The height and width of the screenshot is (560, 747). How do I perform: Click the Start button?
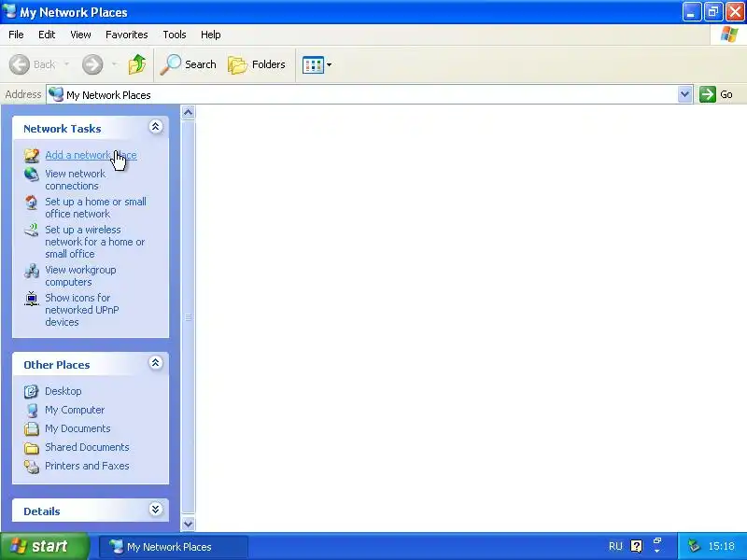tap(45, 546)
